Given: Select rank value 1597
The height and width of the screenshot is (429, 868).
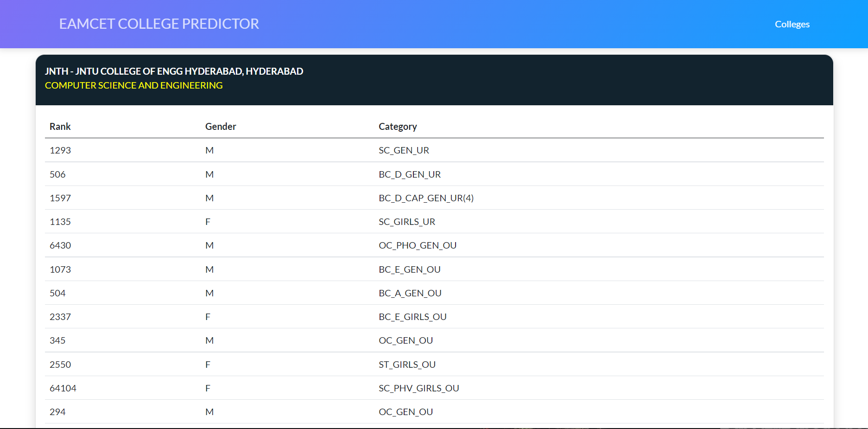Looking at the screenshot, I should click(60, 198).
